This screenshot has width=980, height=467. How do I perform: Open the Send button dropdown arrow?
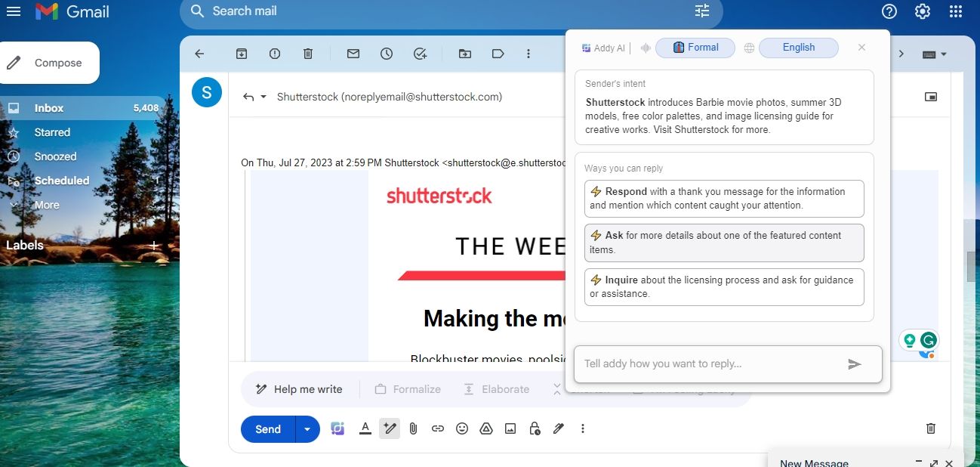(307, 428)
